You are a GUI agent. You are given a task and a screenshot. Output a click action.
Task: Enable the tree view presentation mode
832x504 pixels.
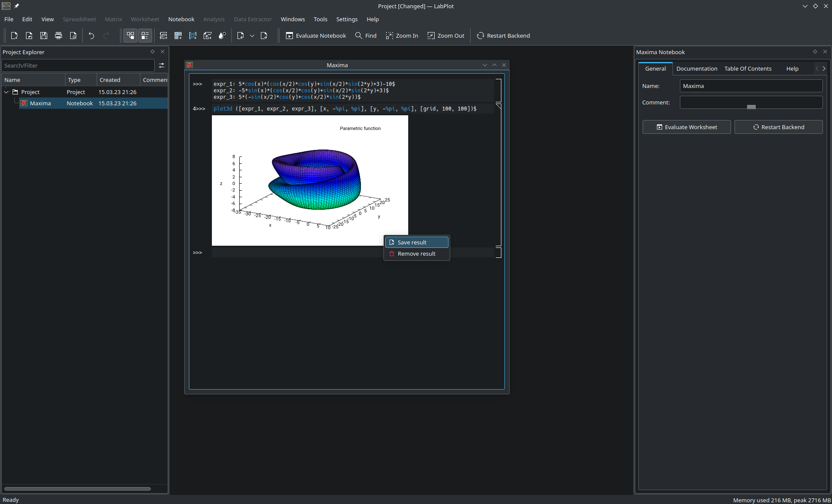coord(130,36)
